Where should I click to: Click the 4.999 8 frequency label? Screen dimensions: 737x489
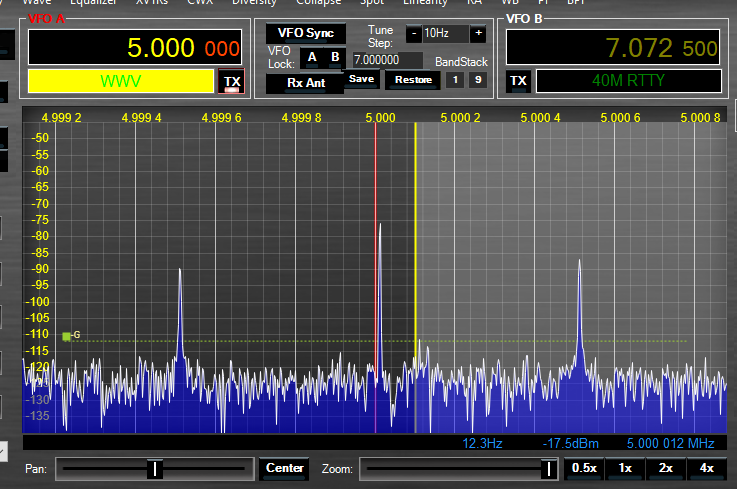click(301, 118)
